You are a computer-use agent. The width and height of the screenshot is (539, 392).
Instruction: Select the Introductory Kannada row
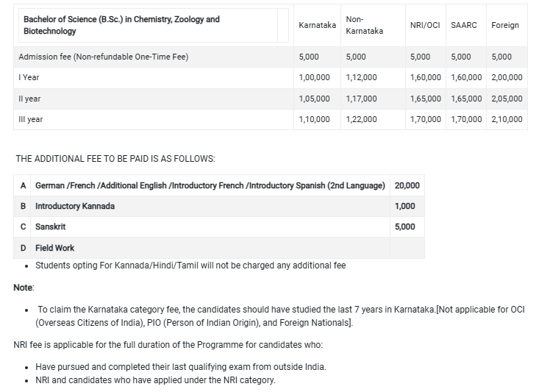[75, 206]
